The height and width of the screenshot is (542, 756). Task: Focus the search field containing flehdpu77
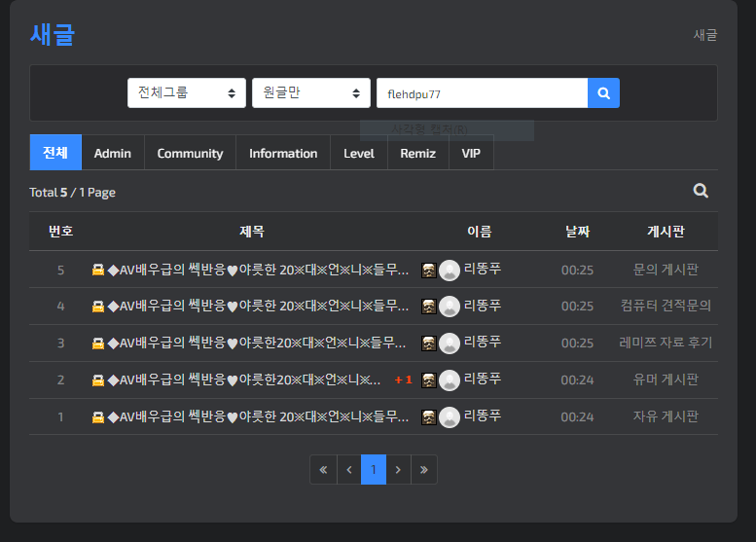click(483, 93)
